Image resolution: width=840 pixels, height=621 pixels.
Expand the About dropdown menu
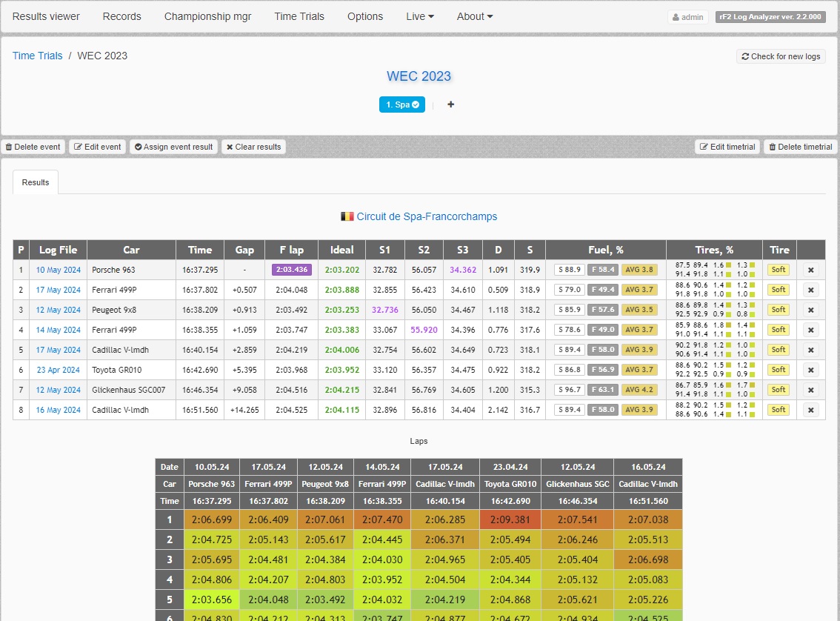click(x=475, y=16)
